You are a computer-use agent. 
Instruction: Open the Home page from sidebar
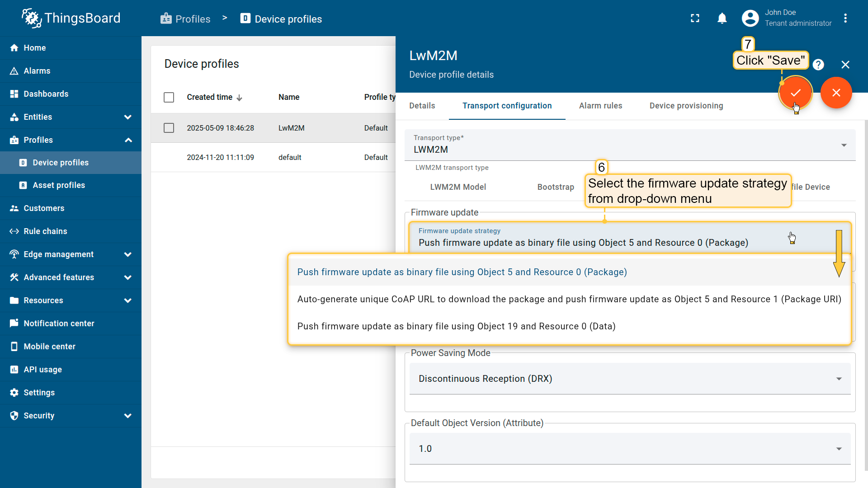pyautogui.click(x=71, y=48)
